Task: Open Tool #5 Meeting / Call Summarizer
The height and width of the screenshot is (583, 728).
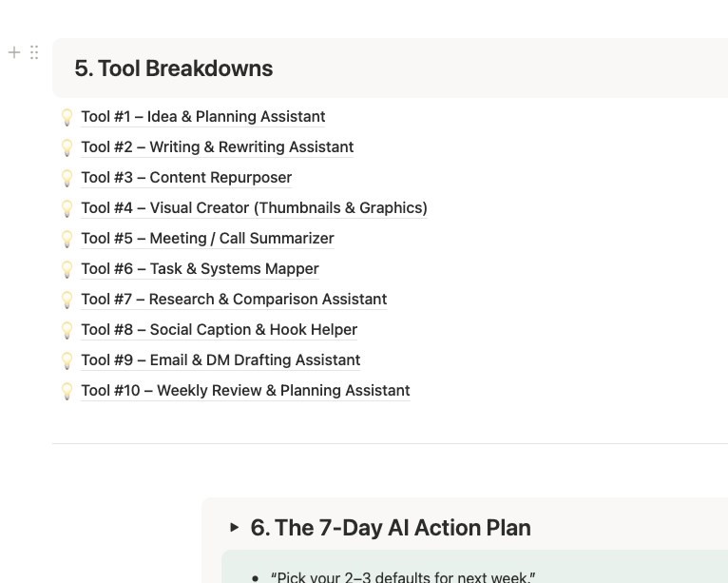Action: 207,239
